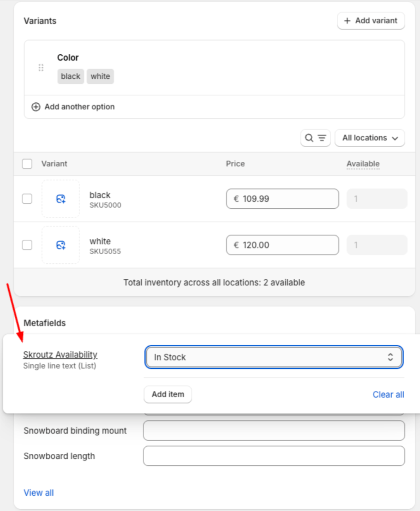
Task: Select all variants with header checkbox
Action: click(x=27, y=164)
